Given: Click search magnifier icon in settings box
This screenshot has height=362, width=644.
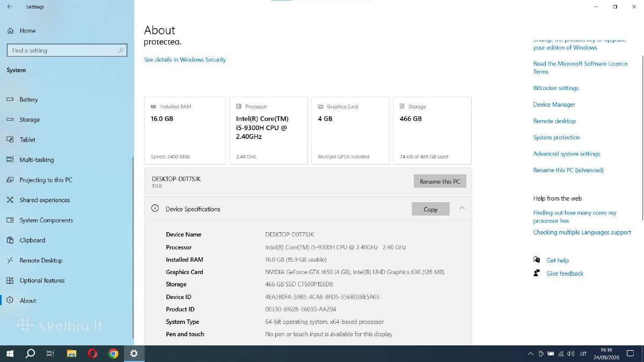Looking at the screenshot, I should coord(121,50).
